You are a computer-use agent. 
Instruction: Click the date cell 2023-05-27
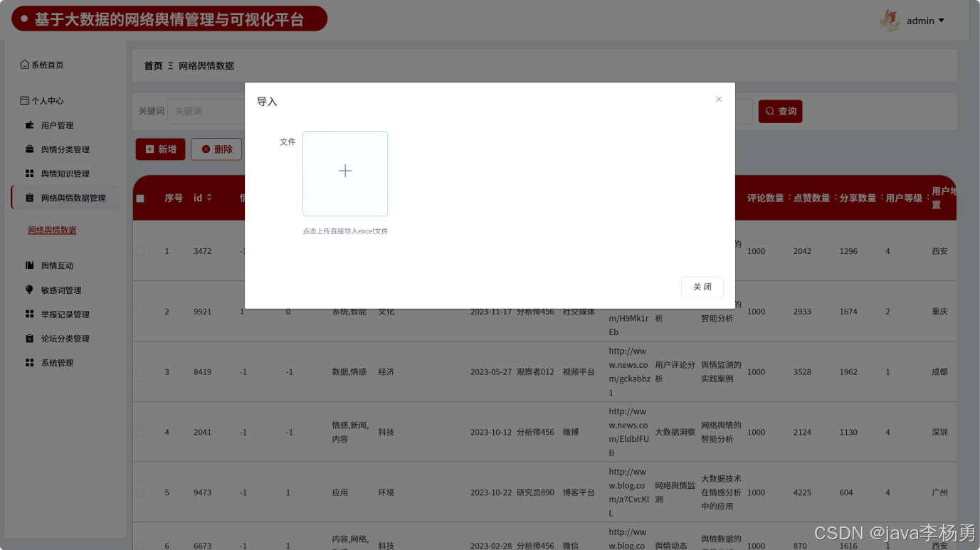click(490, 372)
